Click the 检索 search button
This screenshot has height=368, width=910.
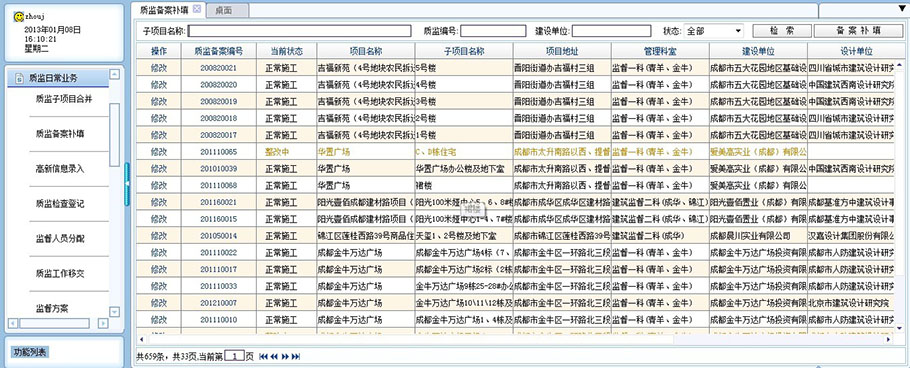782,31
